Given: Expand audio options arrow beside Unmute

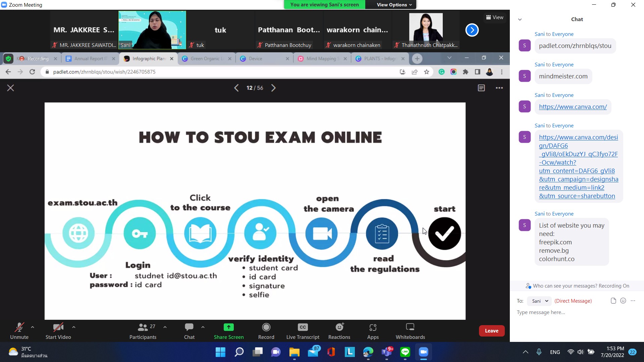Looking at the screenshot, I should pos(33,327).
